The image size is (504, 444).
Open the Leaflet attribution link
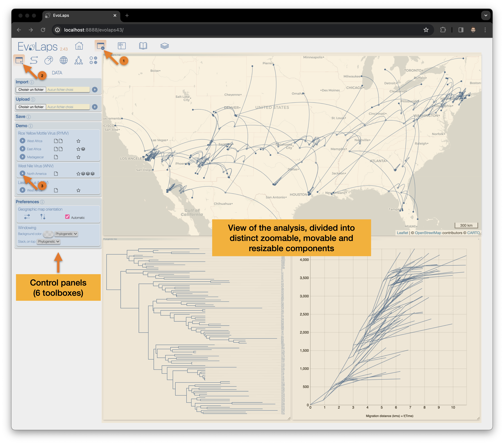pos(402,233)
